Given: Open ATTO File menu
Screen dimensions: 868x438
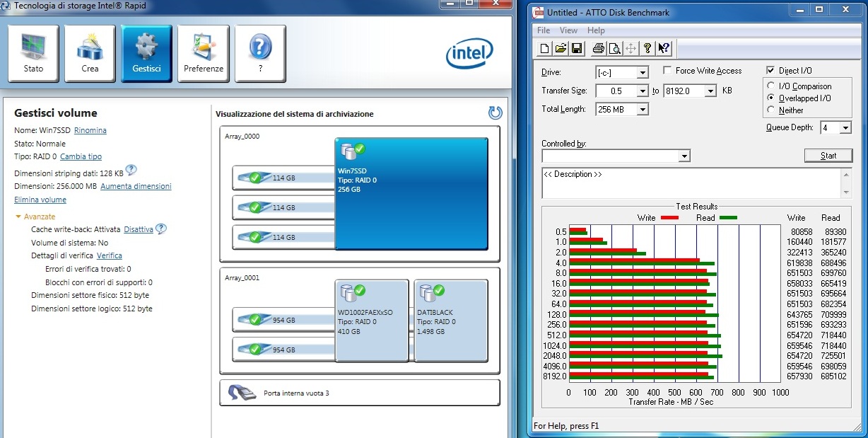Looking at the screenshot, I should click(543, 30).
